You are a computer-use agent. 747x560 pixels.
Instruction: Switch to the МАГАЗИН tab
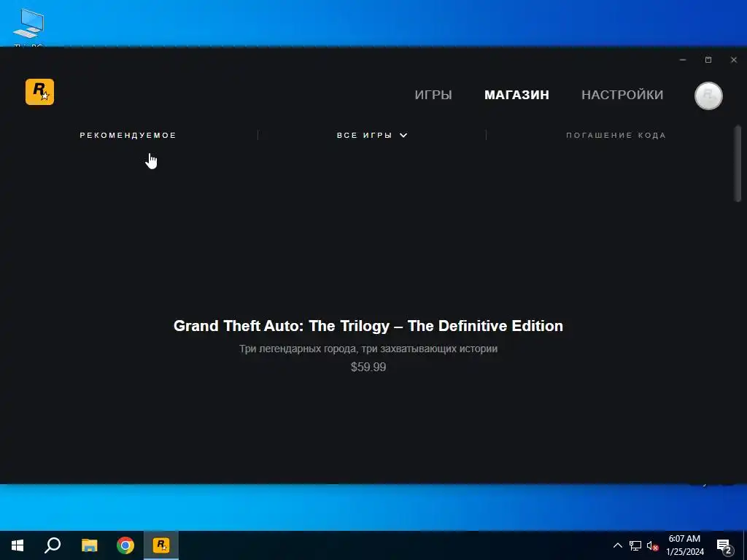point(516,95)
